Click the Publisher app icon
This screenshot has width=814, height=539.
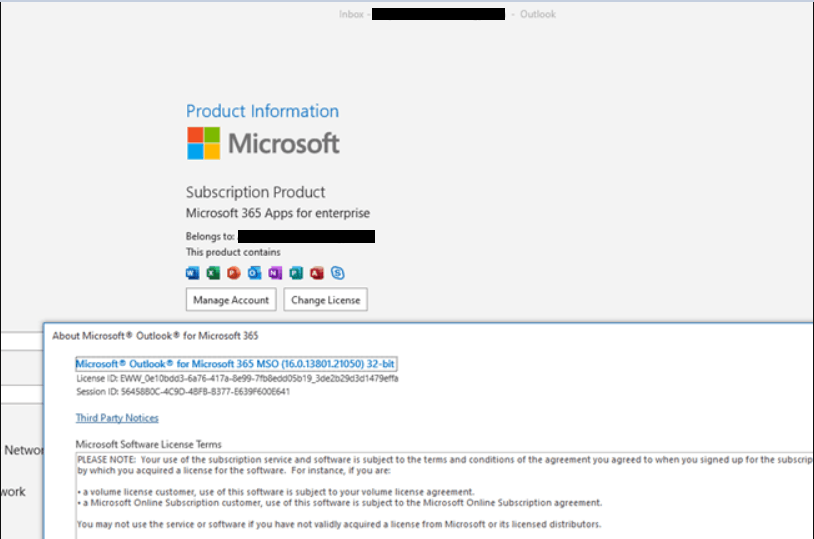[296, 273]
